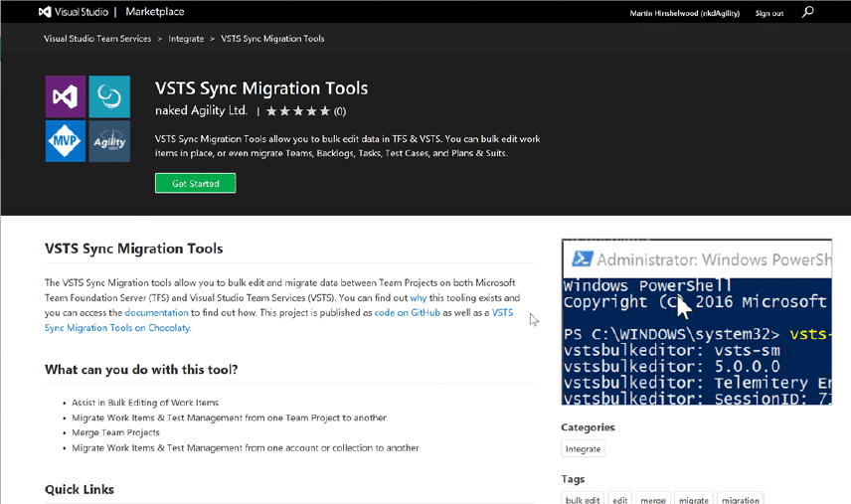Select the Integrate category tag
The image size is (851, 504).
click(x=583, y=448)
